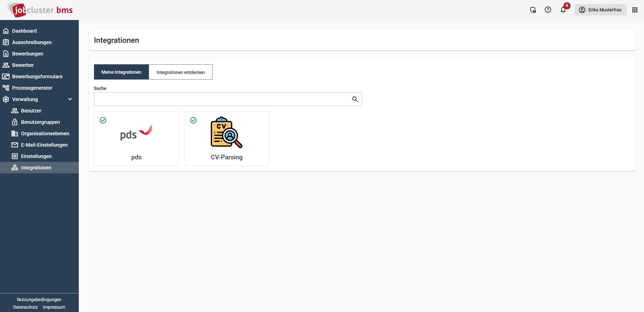Open the pds integration card

coord(136,139)
